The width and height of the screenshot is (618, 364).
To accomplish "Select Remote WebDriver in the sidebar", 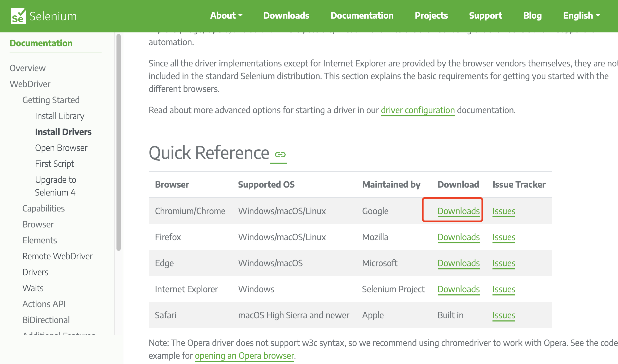I will coord(57,256).
